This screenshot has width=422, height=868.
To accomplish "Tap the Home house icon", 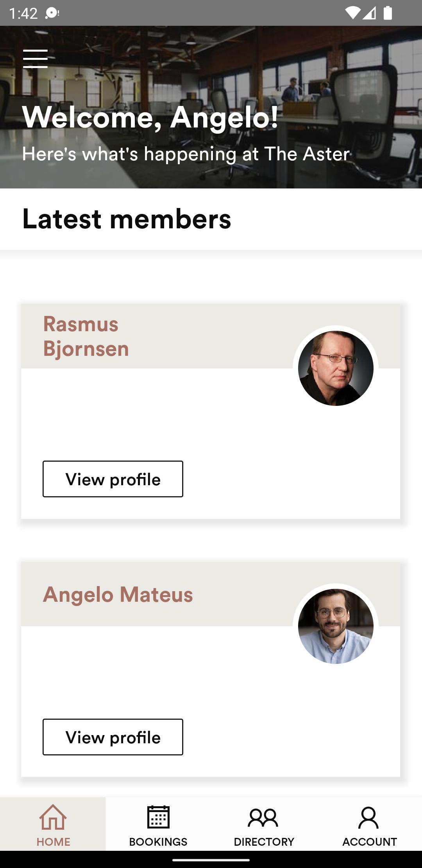I will click(53, 817).
